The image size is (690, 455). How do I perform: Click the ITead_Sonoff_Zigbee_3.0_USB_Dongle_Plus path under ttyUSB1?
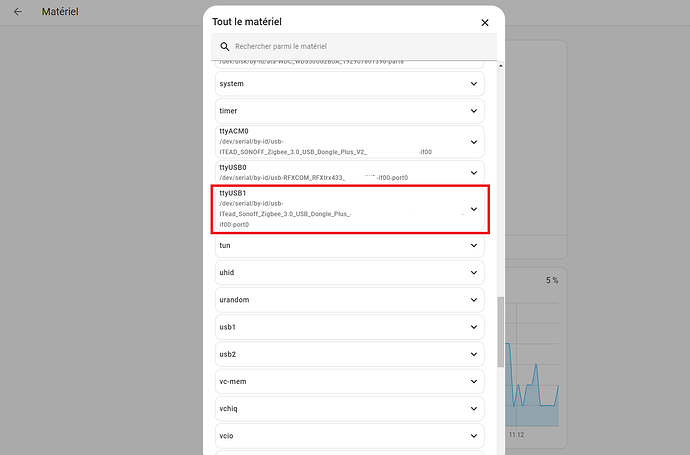click(285, 214)
